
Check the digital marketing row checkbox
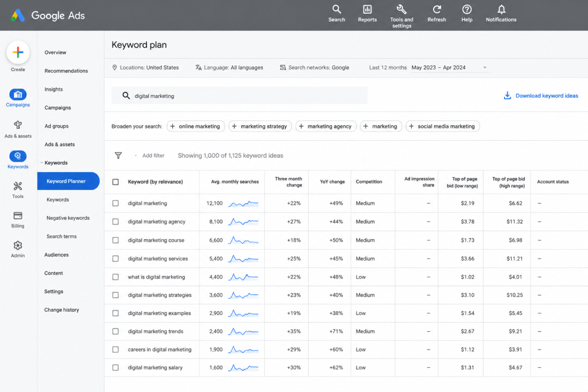(x=115, y=203)
